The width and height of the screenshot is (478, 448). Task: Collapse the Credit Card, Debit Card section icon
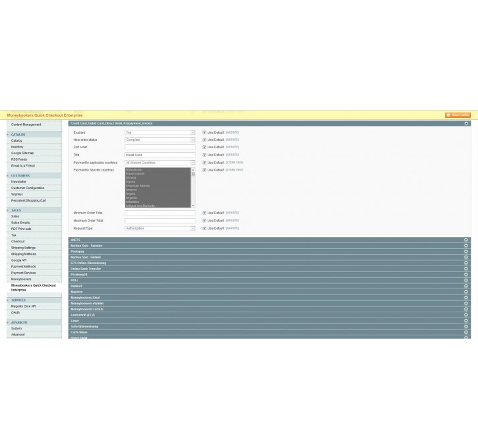point(466,123)
